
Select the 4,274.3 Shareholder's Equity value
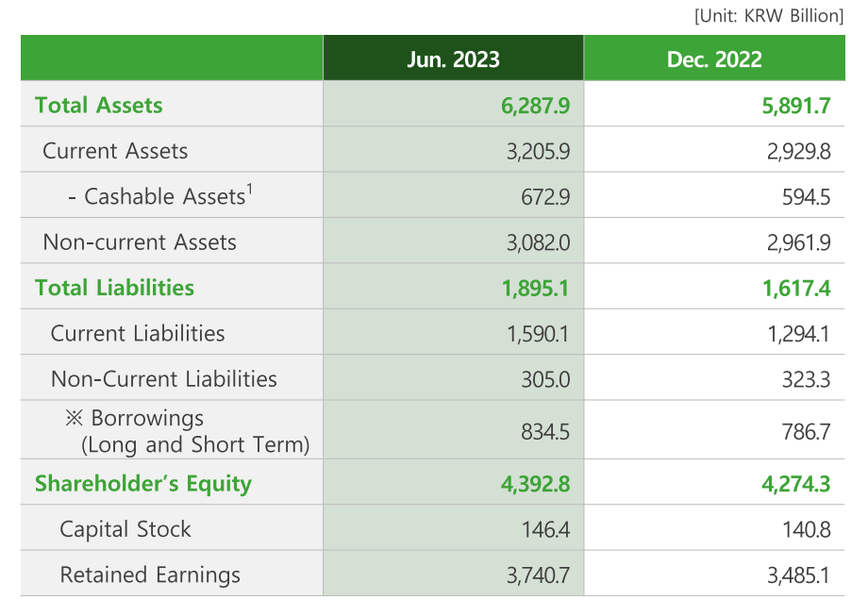point(796,484)
